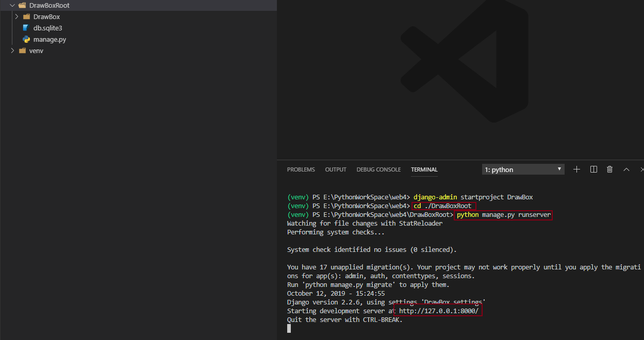Screen dimensions: 644x340
Task: Switch to the DEBUG CONSOLE tab
Action: (x=378, y=169)
